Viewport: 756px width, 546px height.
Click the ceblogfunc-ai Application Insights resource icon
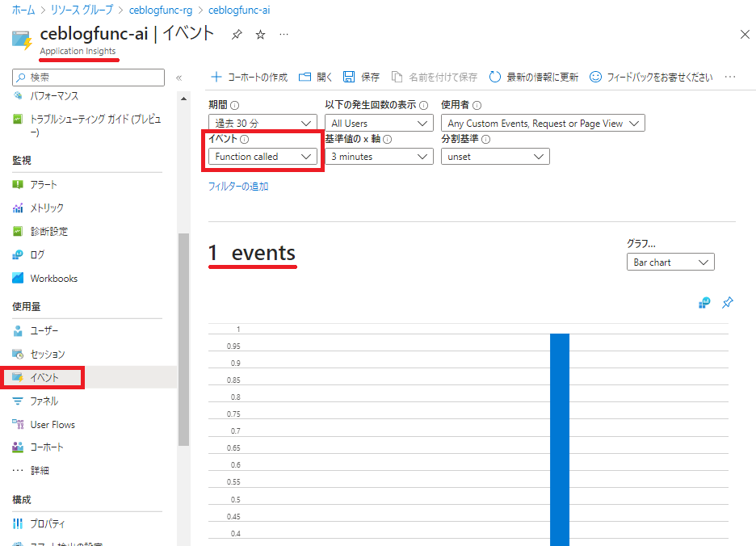click(x=22, y=40)
